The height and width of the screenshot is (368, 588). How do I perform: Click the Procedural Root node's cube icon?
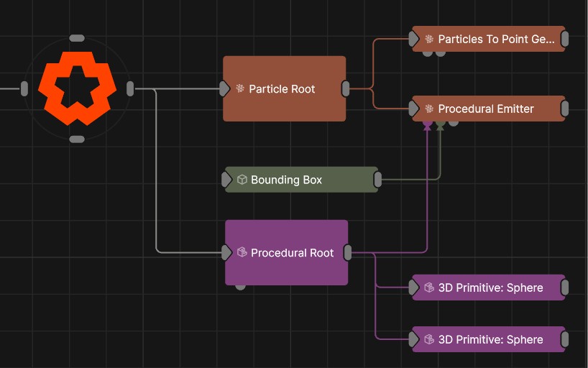click(x=242, y=252)
